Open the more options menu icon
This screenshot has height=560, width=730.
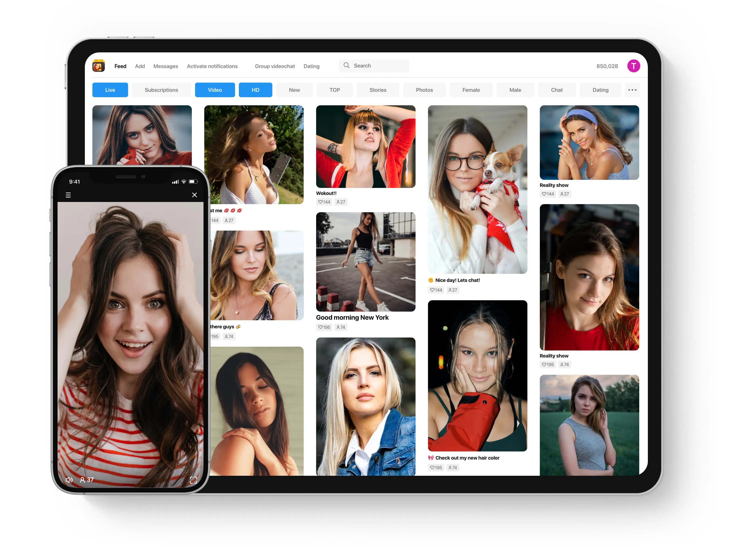tap(632, 90)
